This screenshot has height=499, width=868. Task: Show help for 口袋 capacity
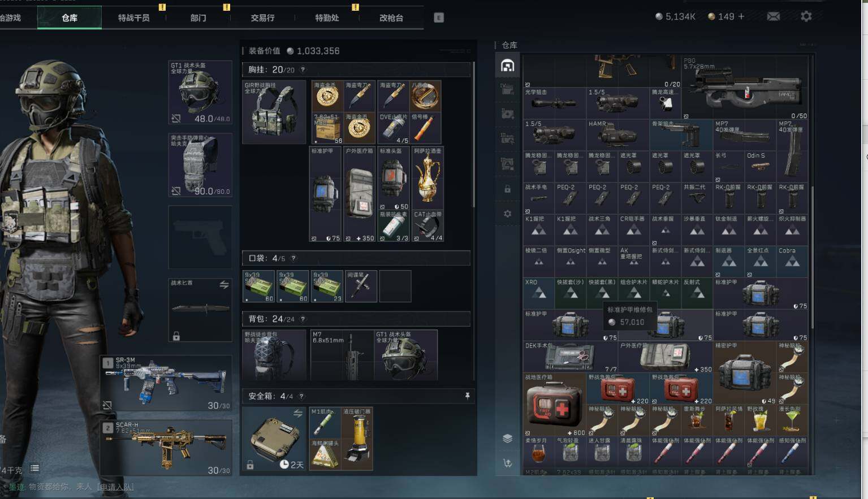pyautogui.click(x=293, y=258)
